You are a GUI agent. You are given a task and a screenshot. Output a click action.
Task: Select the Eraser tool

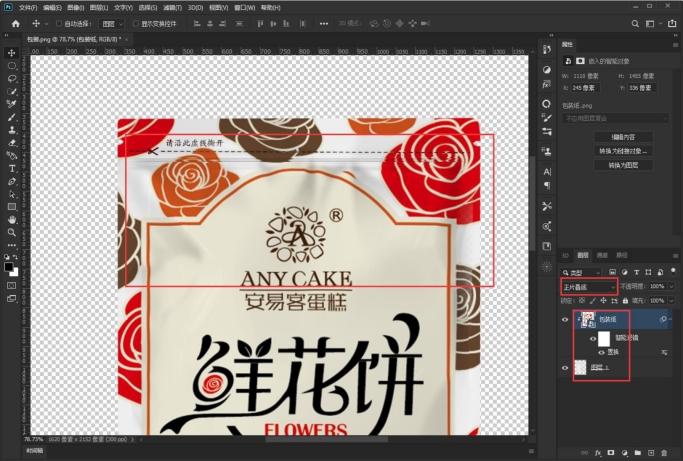[12, 142]
